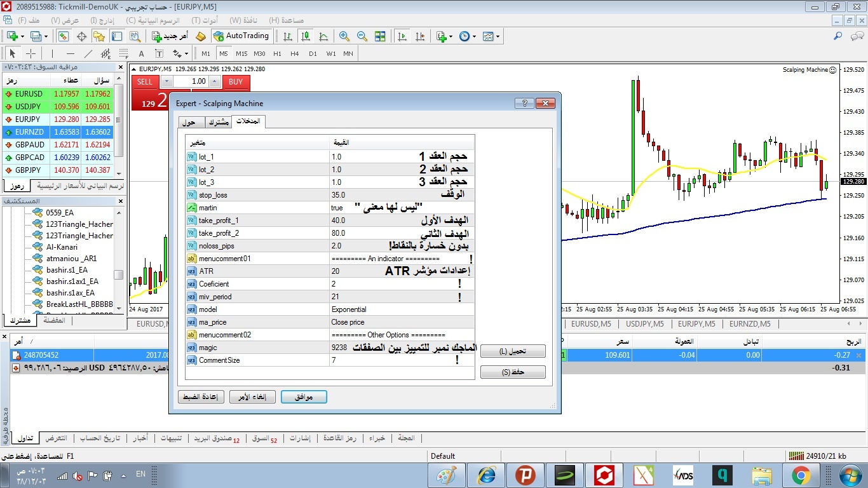Select the text label tool

click(x=141, y=53)
